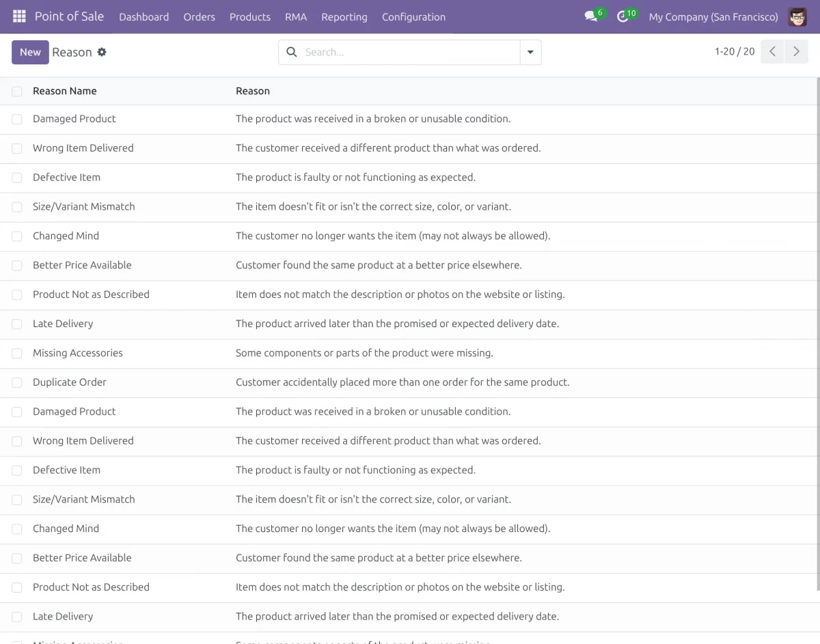This screenshot has height=644, width=820.
Task: Open the Reporting menu
Action: coord(344,16)
